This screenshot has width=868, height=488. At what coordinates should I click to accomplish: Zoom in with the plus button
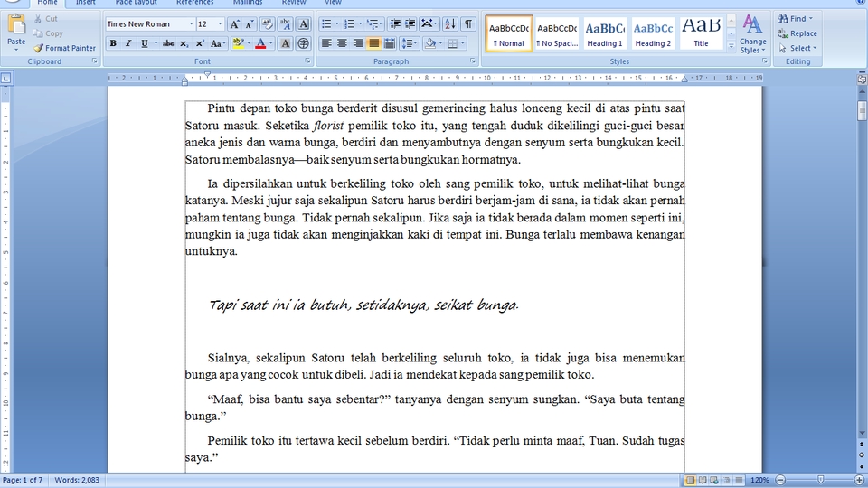859,480
